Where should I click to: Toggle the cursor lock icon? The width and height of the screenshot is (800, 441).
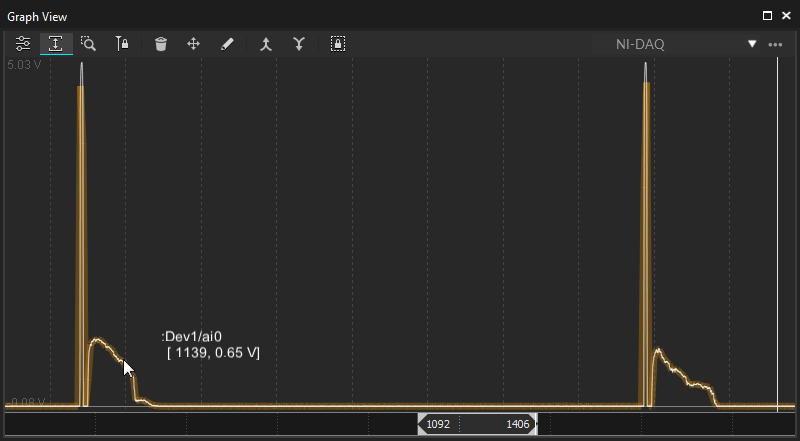tap(122, 44)
